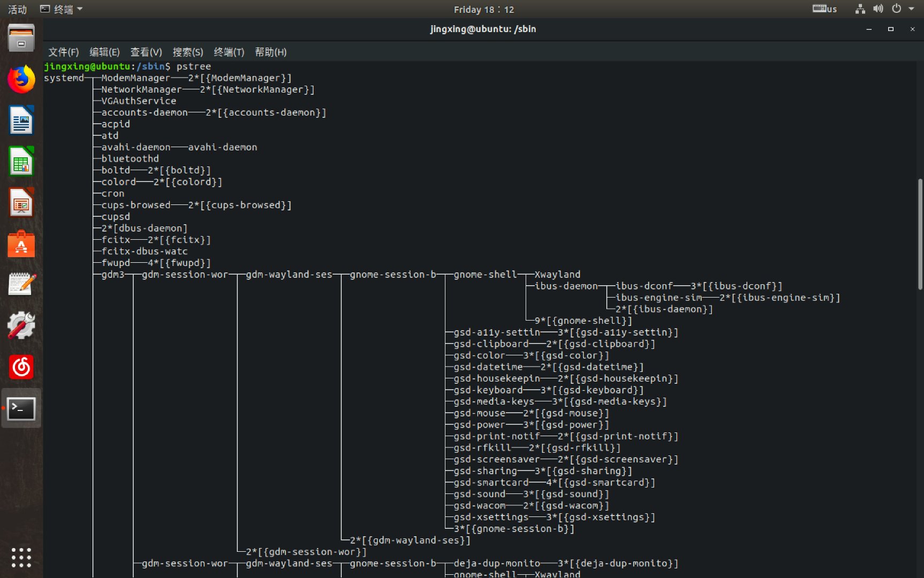Open LibreOffice Calc spreadsheet icon
This screenshot has height=578, width=924.
21,162
